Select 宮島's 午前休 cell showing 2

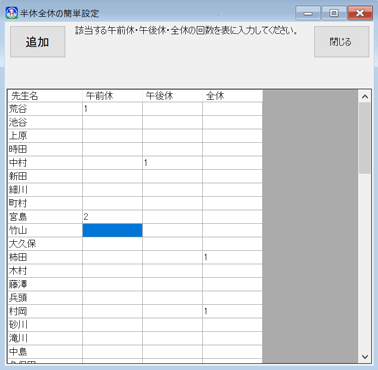coord(112,217)
